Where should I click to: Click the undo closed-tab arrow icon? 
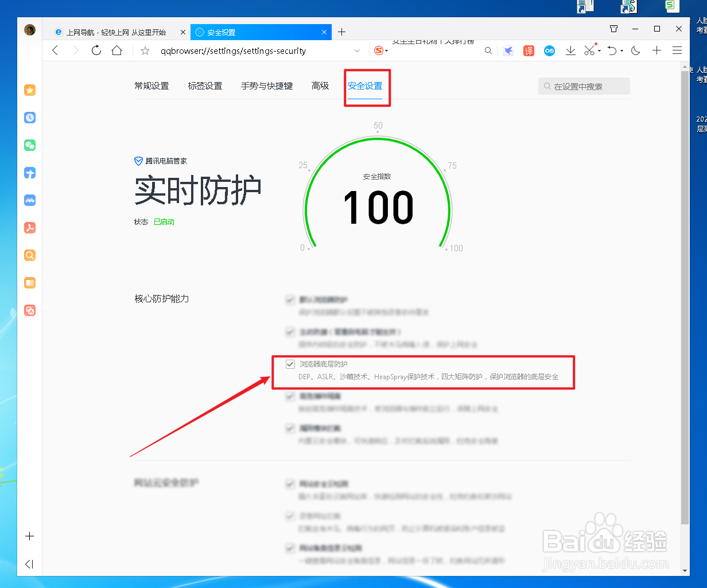point(612,50)
